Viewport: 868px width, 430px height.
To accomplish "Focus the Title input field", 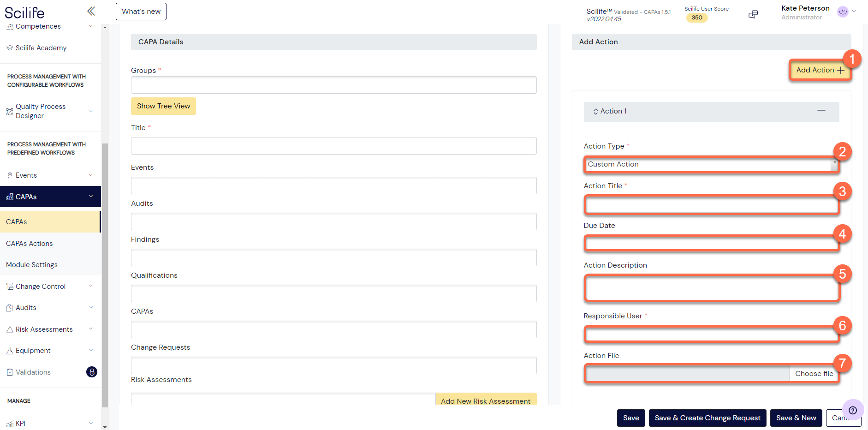I will [334, 146].
